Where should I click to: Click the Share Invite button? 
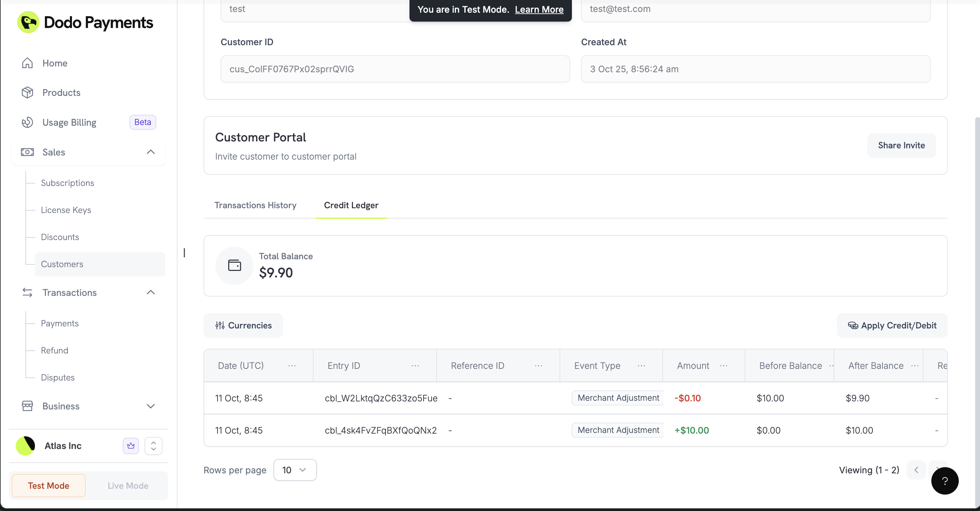coord(901,145)
